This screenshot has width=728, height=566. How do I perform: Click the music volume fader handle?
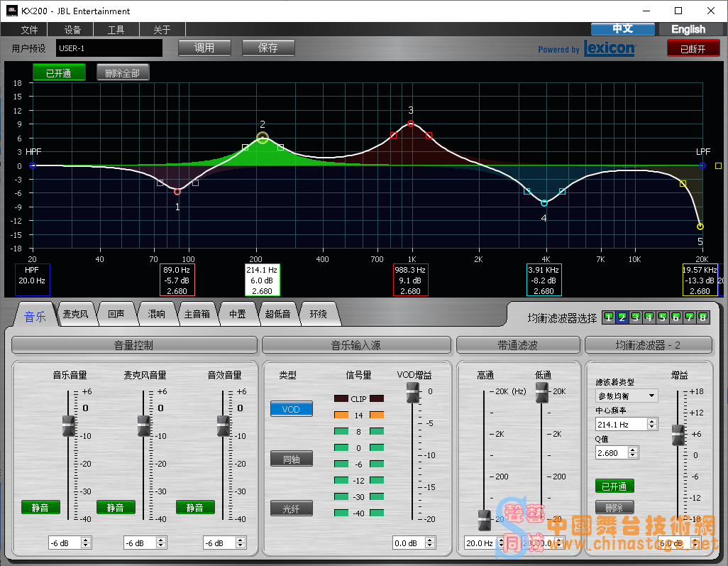[69, 425]
